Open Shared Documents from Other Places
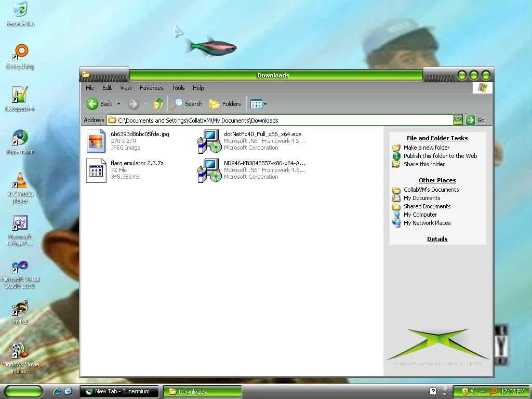Image resolution: width=532 pixels, height=399 pixels. click(x=427, y=206)
